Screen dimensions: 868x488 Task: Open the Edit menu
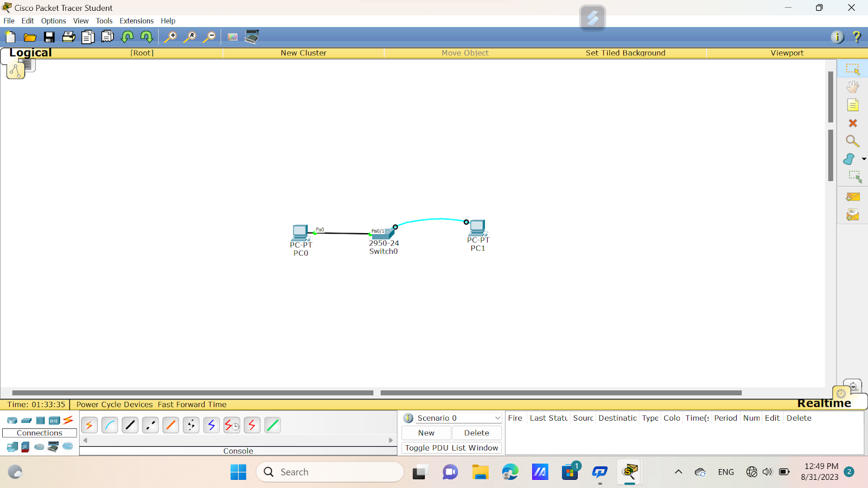pyautogui.click(x=28, y=21)
